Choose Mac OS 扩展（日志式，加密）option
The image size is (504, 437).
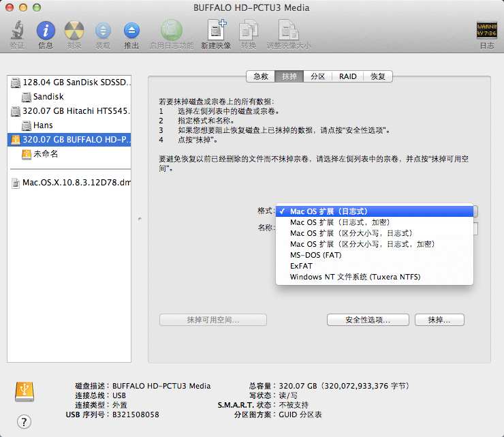(x=375, y=222)
